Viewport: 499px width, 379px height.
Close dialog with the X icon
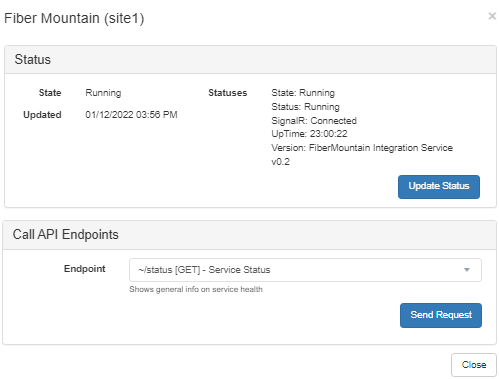pos(492,16)
